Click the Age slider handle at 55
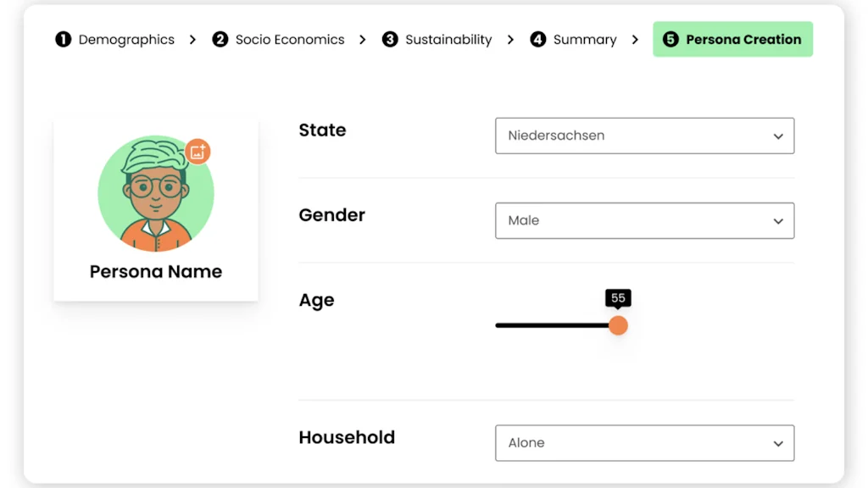The height and width of the screenshot is (488, 868). (618, 324)
